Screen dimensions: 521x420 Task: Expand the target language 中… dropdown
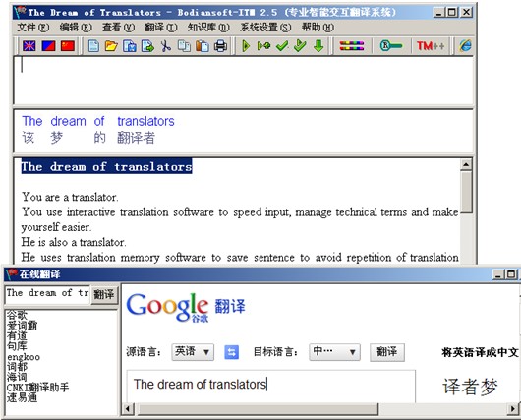coord(334,352)
